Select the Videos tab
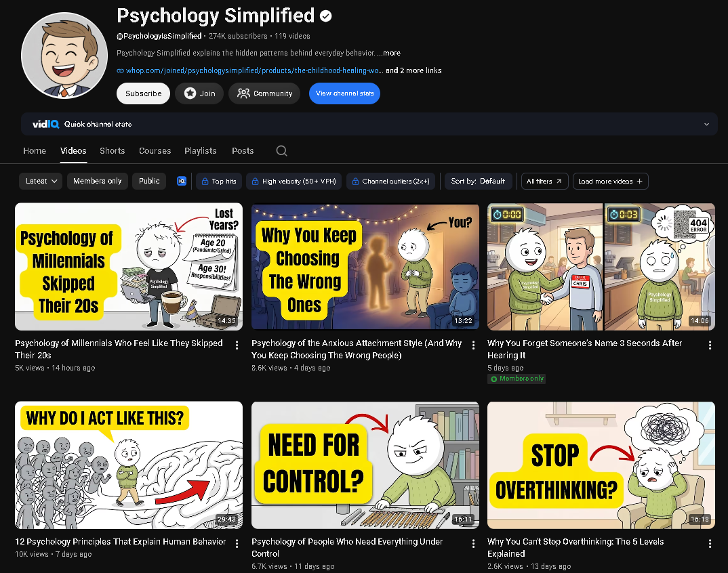 click(x=73, y=151)
